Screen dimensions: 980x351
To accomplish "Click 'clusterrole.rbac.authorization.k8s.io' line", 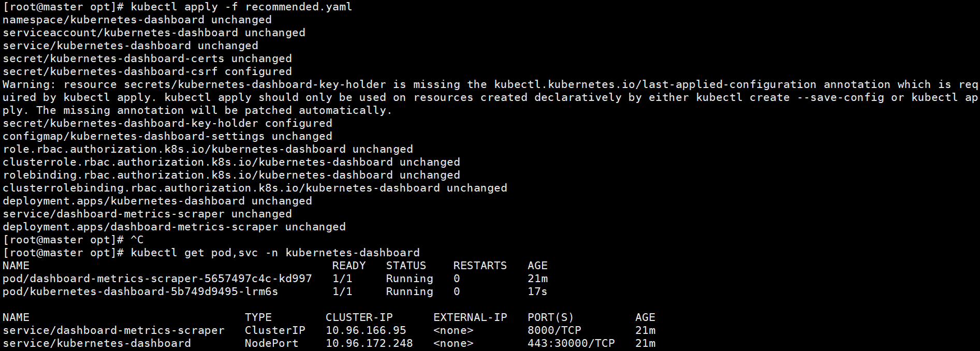I will [x=231, y=163].
